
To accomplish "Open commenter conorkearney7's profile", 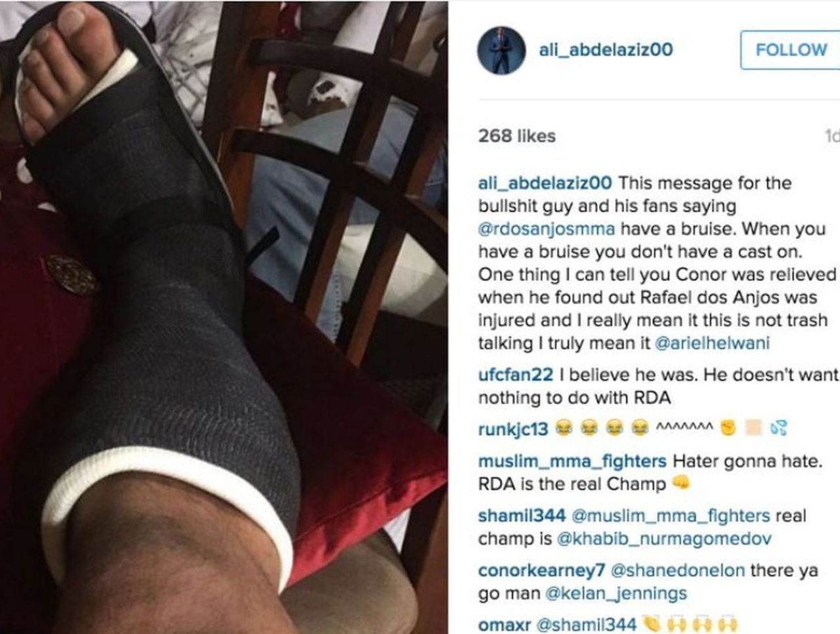I will [541, 570].
